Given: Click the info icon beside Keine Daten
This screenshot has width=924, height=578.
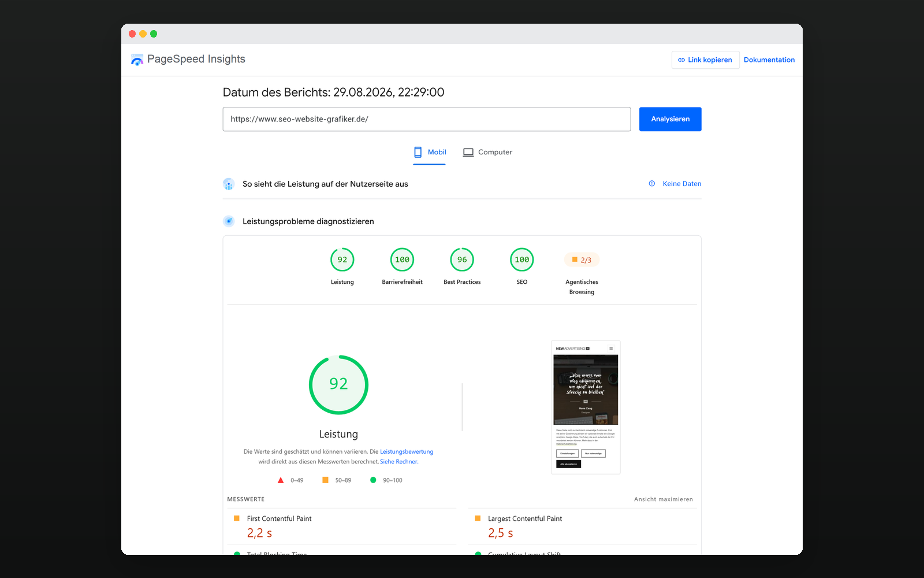Looking at the screenshot, I should coord(652,184).
